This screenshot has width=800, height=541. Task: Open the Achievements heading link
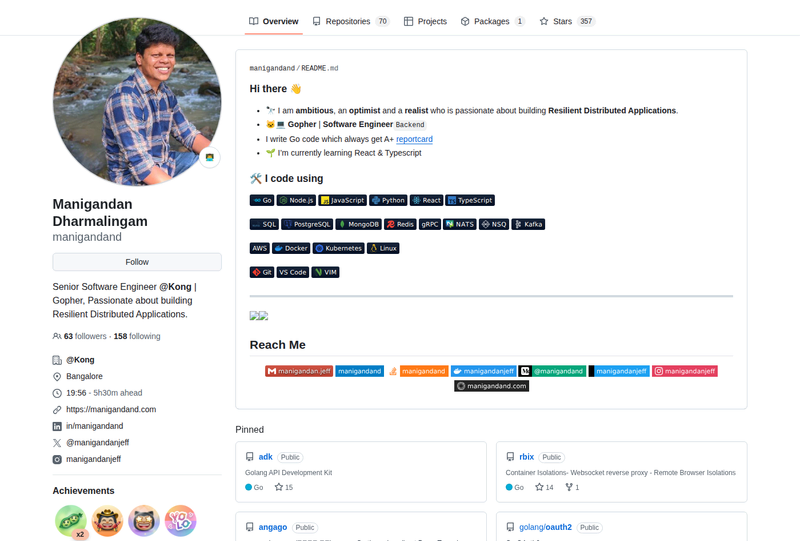click(83, 490)
